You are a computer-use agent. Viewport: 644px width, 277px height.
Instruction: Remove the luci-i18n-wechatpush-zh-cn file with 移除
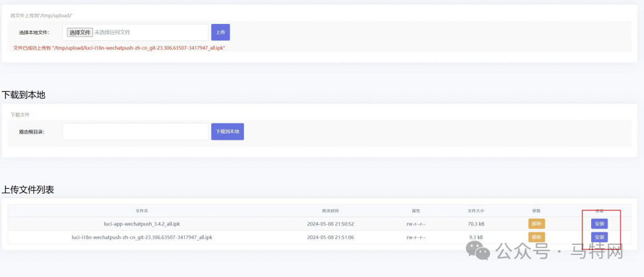click(536, 237)
